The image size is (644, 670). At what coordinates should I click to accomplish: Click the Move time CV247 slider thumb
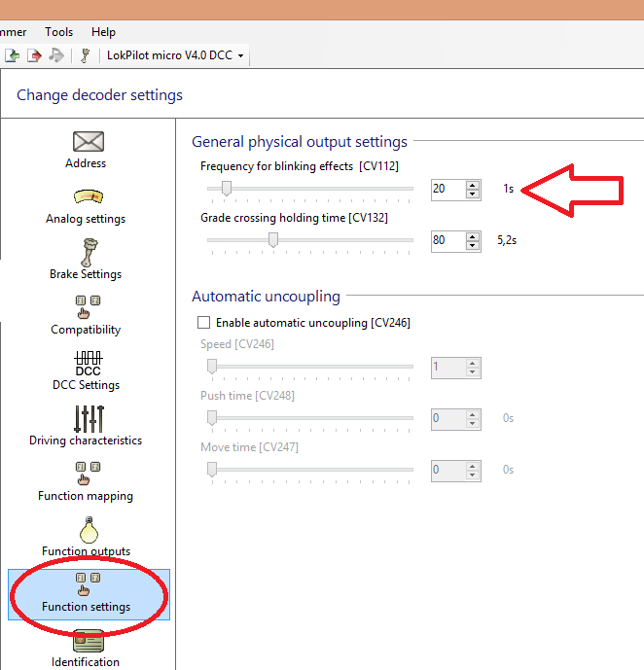click(212, 469)
